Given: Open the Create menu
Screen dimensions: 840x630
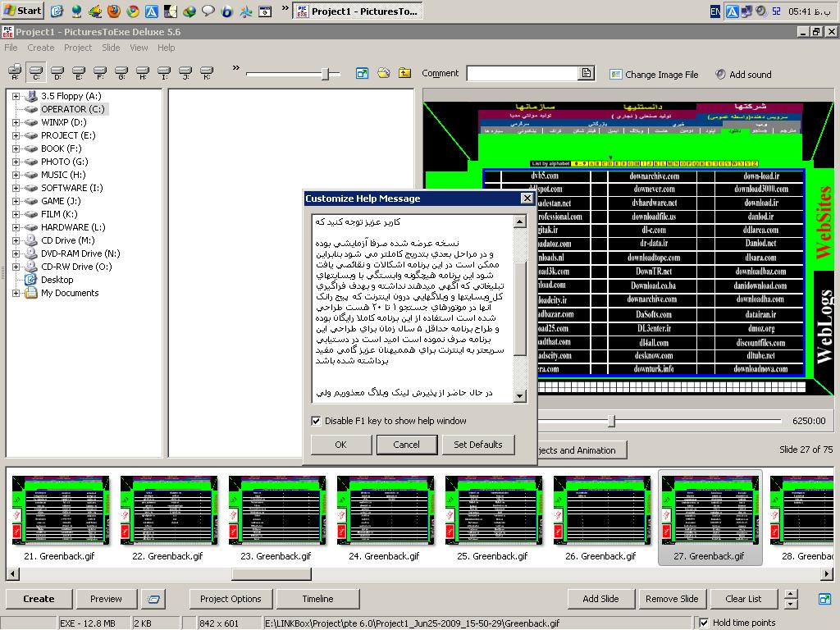Looking at the screenshot, I should click(x=41, y=48).
